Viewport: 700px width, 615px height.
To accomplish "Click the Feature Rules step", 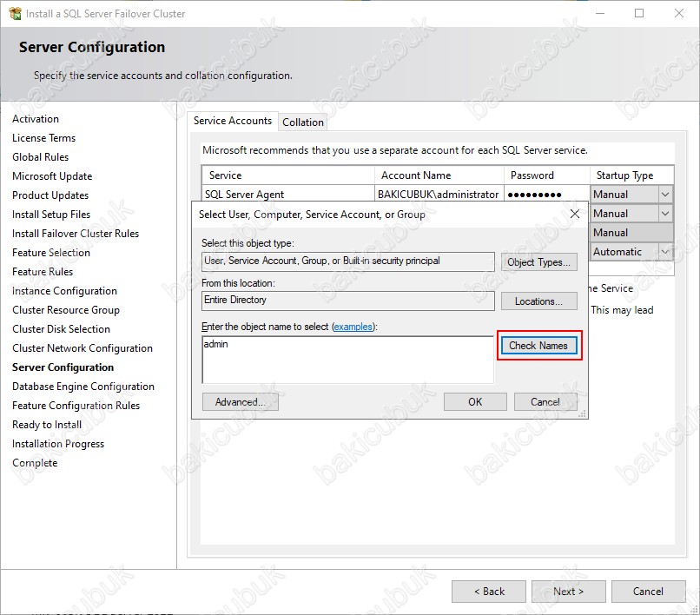I will tap(43, 272).
